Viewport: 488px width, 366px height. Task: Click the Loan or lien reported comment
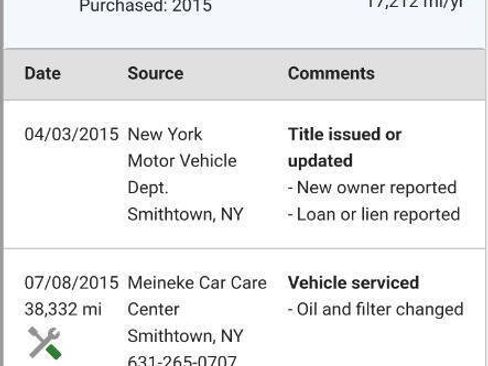[374, 214]
